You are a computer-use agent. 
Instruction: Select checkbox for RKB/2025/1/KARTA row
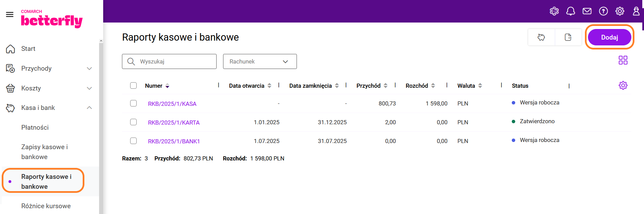(133, 122)
